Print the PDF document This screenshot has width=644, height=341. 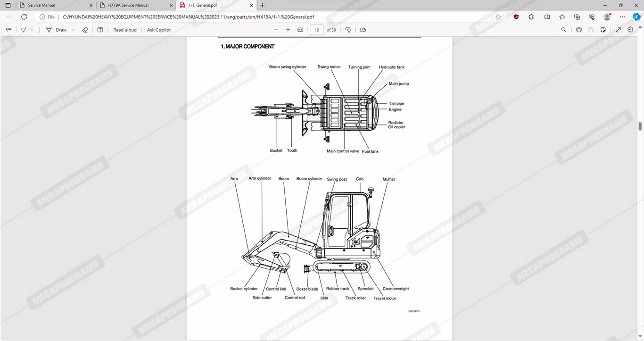tap(578, 30)
